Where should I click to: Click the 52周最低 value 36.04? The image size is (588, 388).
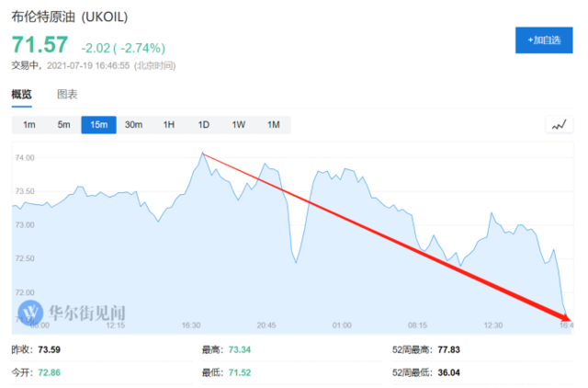[449, 372]
